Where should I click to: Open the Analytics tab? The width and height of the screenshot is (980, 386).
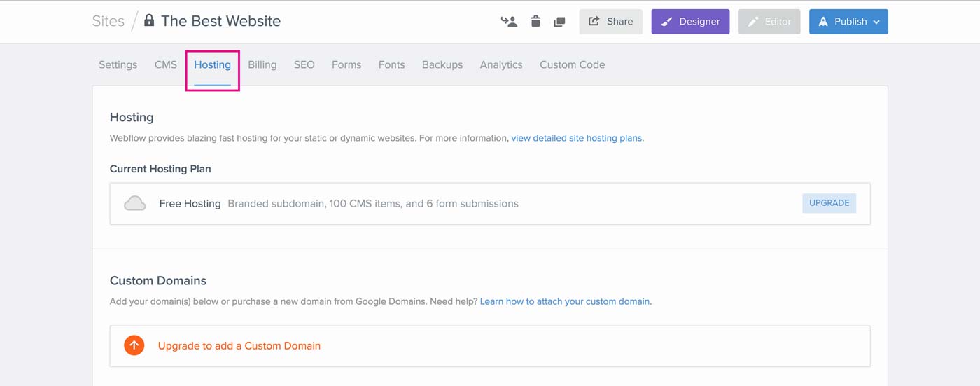pos(501,64)
